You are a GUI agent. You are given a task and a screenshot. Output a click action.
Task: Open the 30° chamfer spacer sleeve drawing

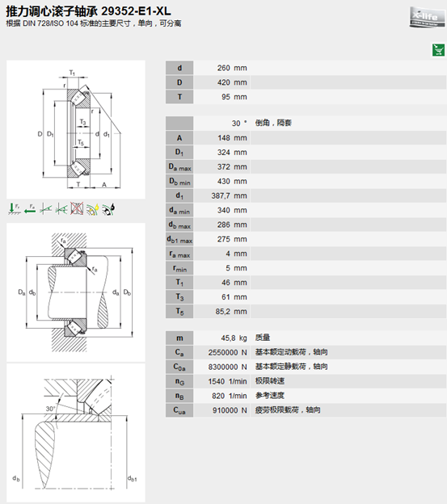point(76,433)
